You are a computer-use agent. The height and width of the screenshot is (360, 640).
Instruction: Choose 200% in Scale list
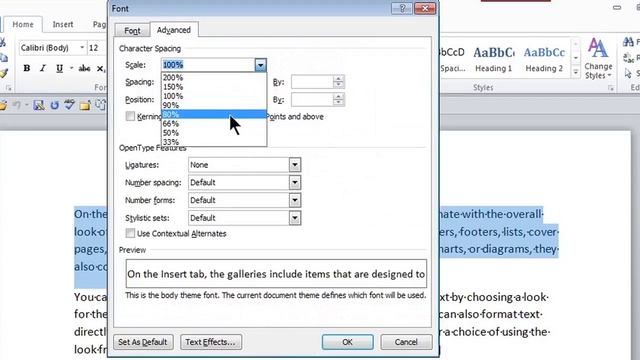214,78
